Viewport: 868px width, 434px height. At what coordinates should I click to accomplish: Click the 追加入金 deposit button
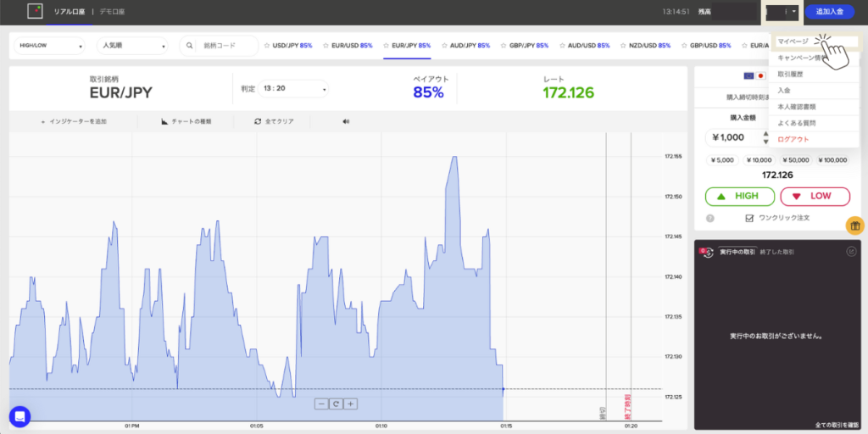(829, 12)
